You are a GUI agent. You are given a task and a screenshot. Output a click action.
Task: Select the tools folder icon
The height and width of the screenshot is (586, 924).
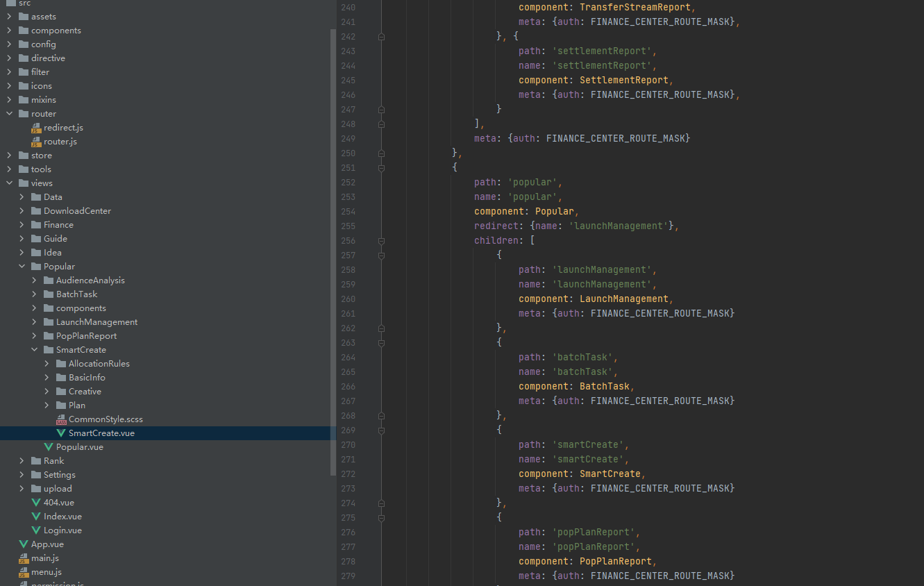tap(24, 169)
